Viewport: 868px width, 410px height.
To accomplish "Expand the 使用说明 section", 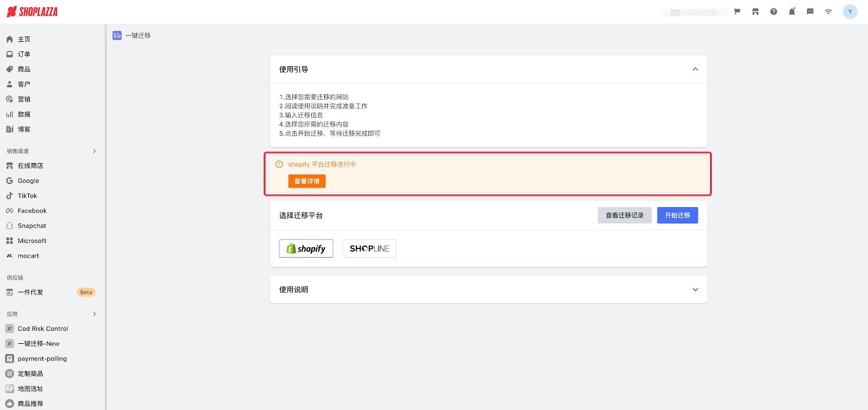I will coord(695,290).
